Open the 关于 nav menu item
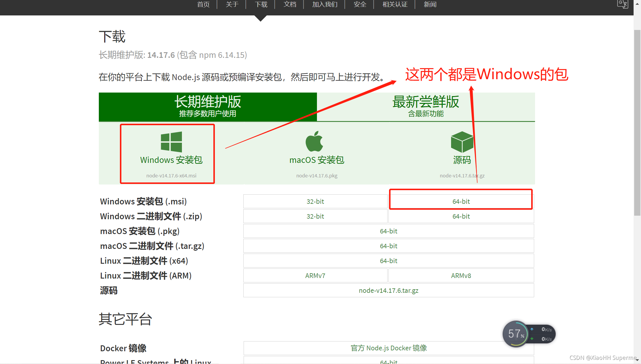 pyautogui.click(x=232, y=4)
